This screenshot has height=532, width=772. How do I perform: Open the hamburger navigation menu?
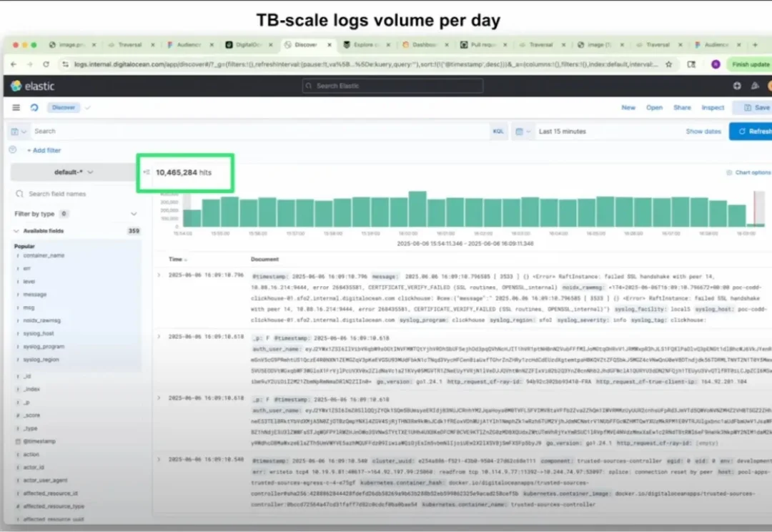pos(16,108)
